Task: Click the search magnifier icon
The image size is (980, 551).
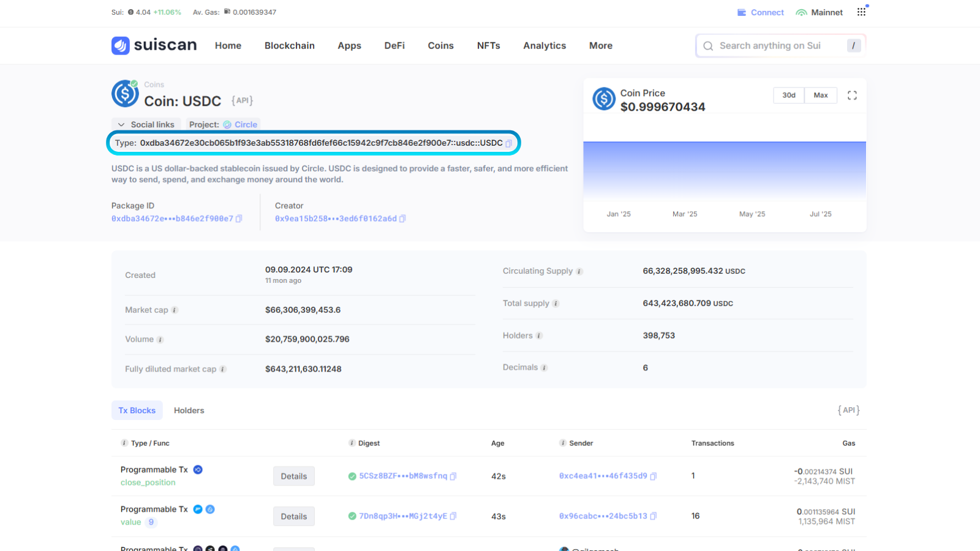Action: pos(708,46)
